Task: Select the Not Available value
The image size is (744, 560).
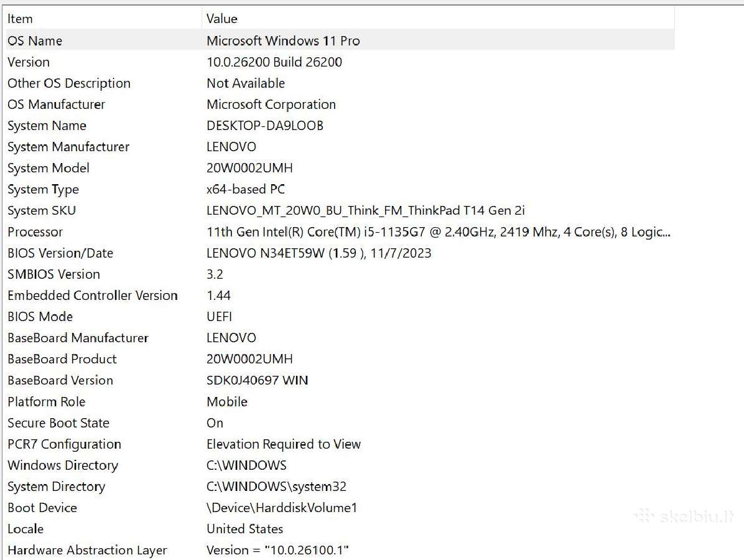Action: (x=246, y=83)
